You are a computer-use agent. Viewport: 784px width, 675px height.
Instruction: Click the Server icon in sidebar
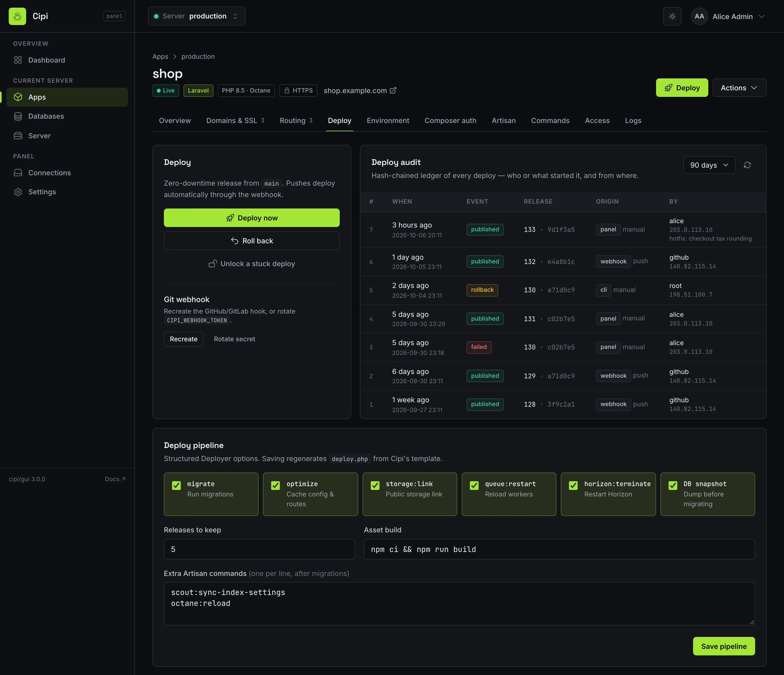(x=18, y=136)
